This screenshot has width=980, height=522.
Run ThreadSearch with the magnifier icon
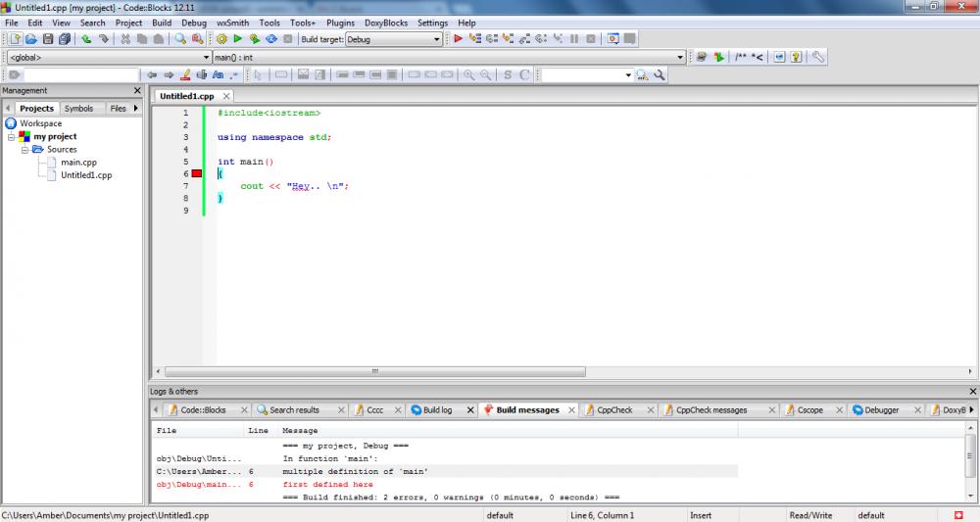tap(642, 75)
